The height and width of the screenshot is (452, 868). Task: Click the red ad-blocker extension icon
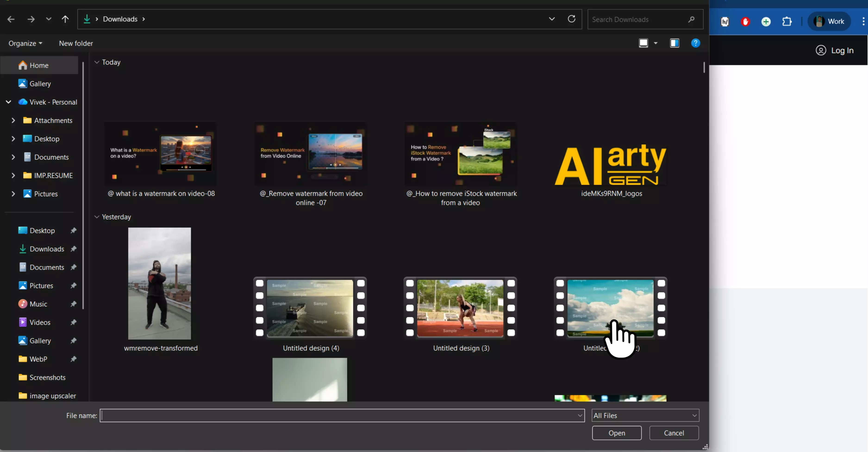(745, 22)
